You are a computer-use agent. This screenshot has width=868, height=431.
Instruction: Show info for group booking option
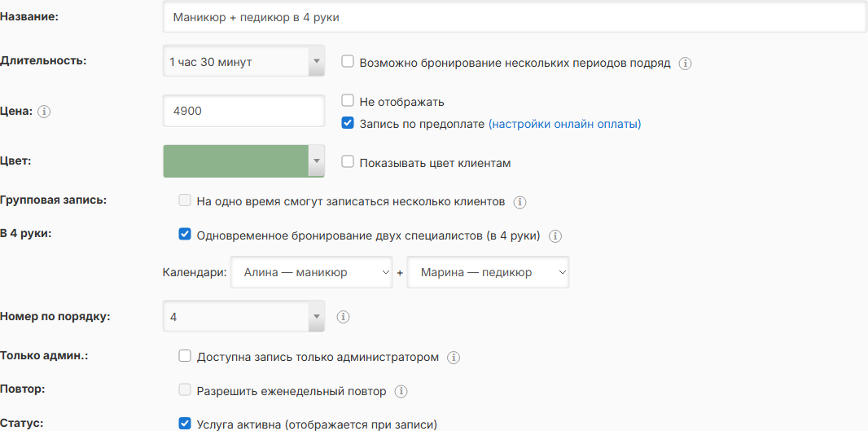[519, 202]
